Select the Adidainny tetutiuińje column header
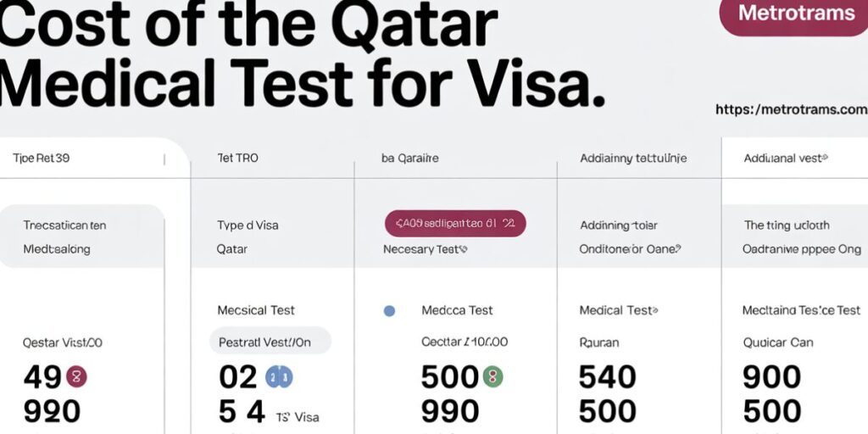 pyautogui.click(x=633, y=159)
